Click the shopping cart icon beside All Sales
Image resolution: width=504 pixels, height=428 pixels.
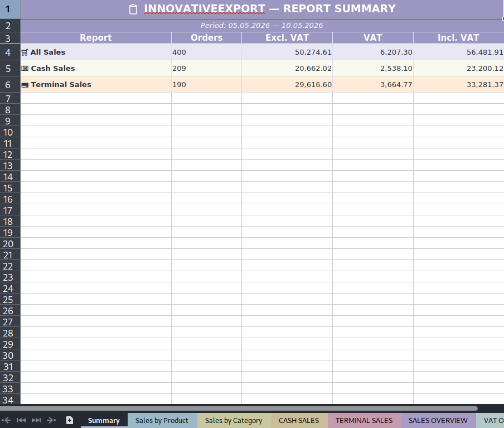click(x=25, y=52)
